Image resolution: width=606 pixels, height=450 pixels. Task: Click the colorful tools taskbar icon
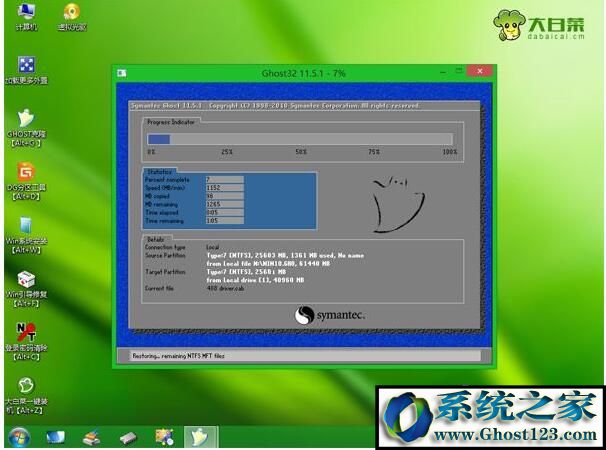(164, 437)
